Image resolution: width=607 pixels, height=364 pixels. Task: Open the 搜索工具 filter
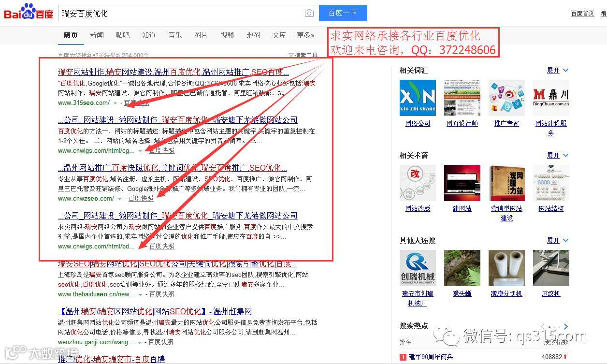(303, 56)
